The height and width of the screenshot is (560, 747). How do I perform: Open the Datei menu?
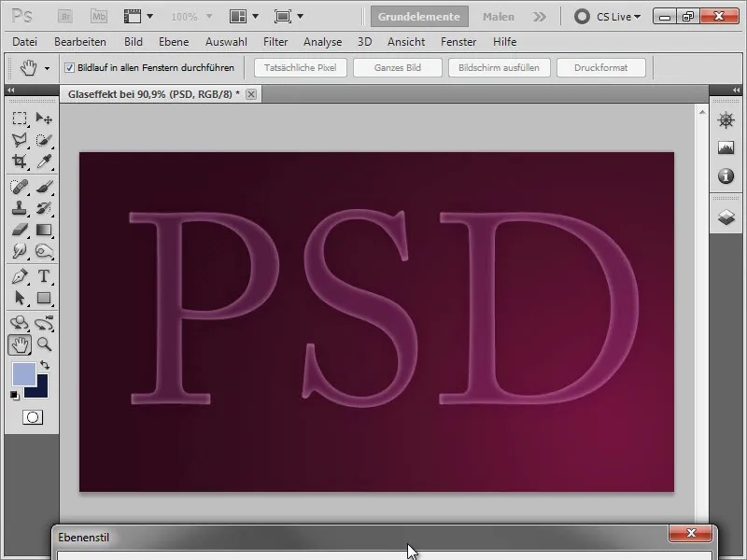point(25,42)
